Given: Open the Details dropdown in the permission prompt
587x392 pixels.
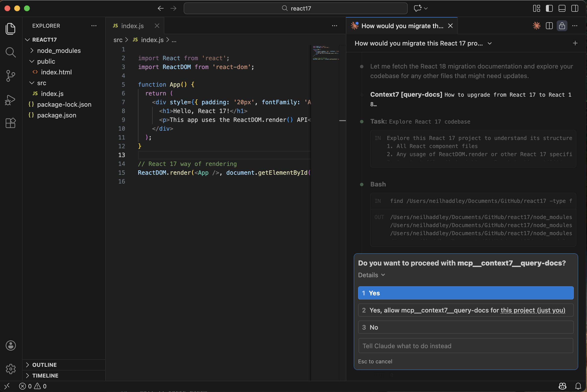Looking at the screenshot, I should pyautogui.click(x=371, y=275).
